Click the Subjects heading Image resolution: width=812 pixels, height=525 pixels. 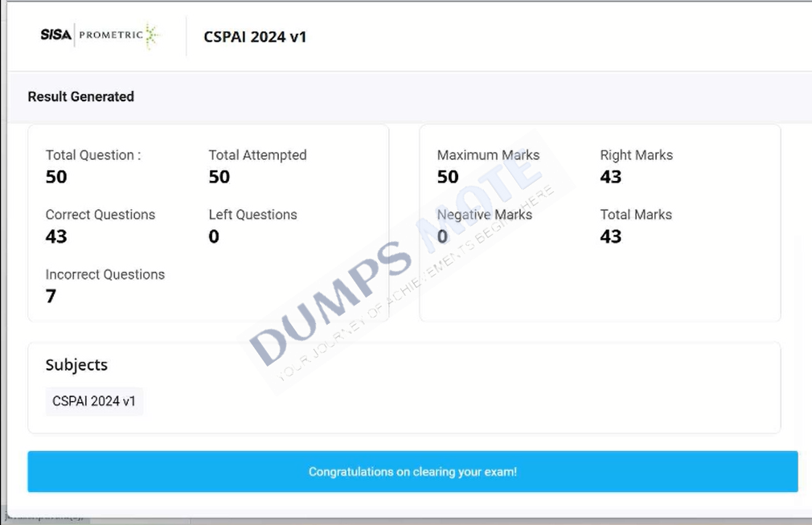point(76,365)
